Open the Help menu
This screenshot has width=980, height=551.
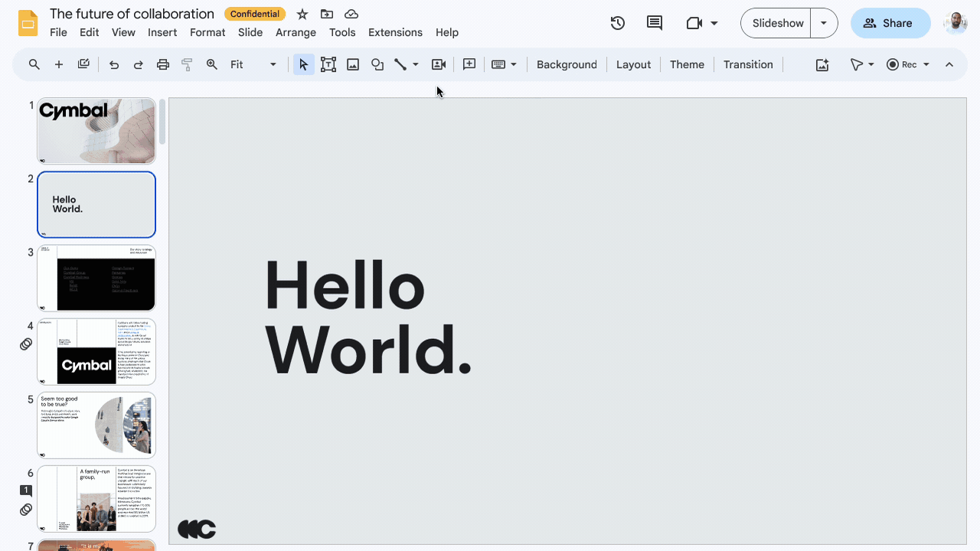447,32
